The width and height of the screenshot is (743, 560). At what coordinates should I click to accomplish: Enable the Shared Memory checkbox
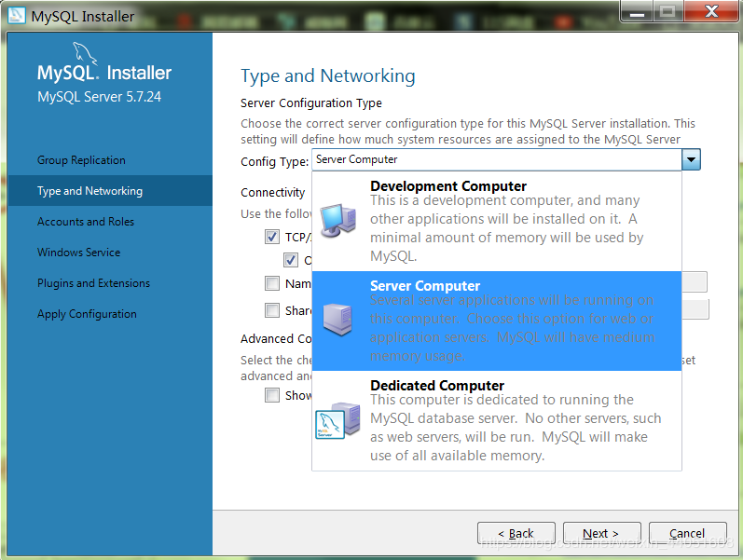pyautogui.click(x=272, y=310)
